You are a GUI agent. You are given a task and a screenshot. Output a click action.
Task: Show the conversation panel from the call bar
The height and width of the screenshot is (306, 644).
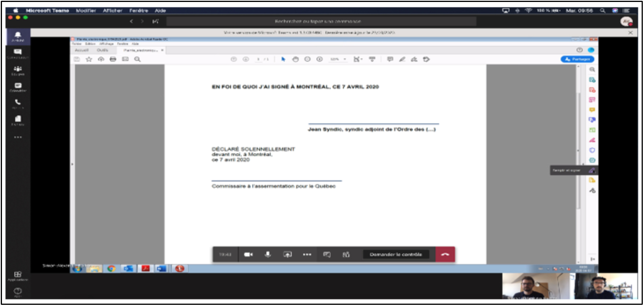pyautogui.click(x=327, y=255)
